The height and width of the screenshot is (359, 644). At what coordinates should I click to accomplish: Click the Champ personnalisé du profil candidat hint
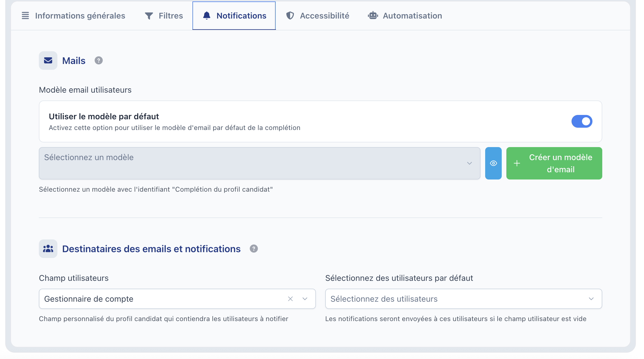click(x=163, y=319)
